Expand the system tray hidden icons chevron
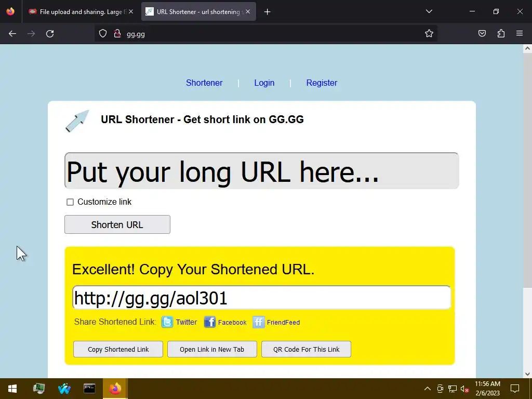The width and height of the screenshot is (532, 399). click(x=428, y=389)
